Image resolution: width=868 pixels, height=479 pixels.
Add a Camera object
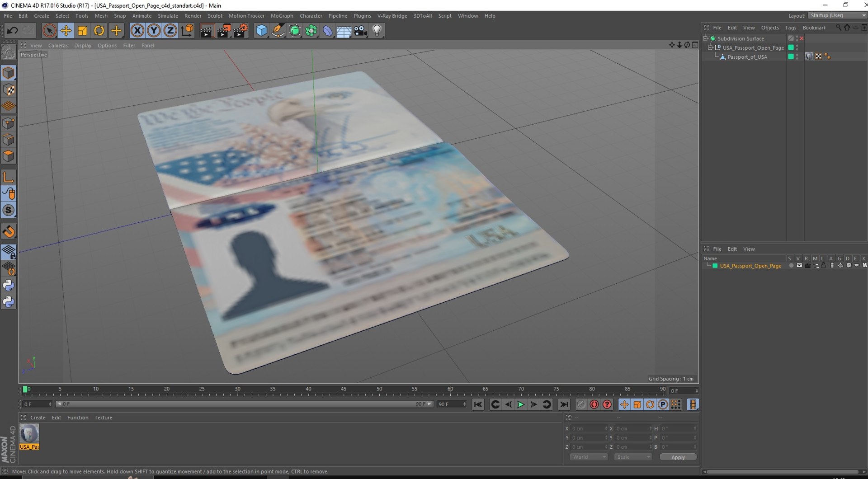[x=361, y=31]
